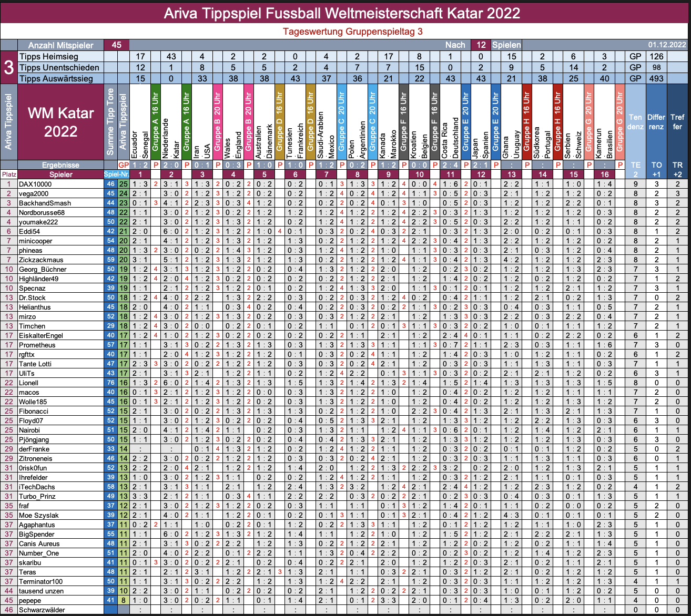Click player name 'Georg_Büchner'
The image size is (691, 616).
(x=43, y=269)
